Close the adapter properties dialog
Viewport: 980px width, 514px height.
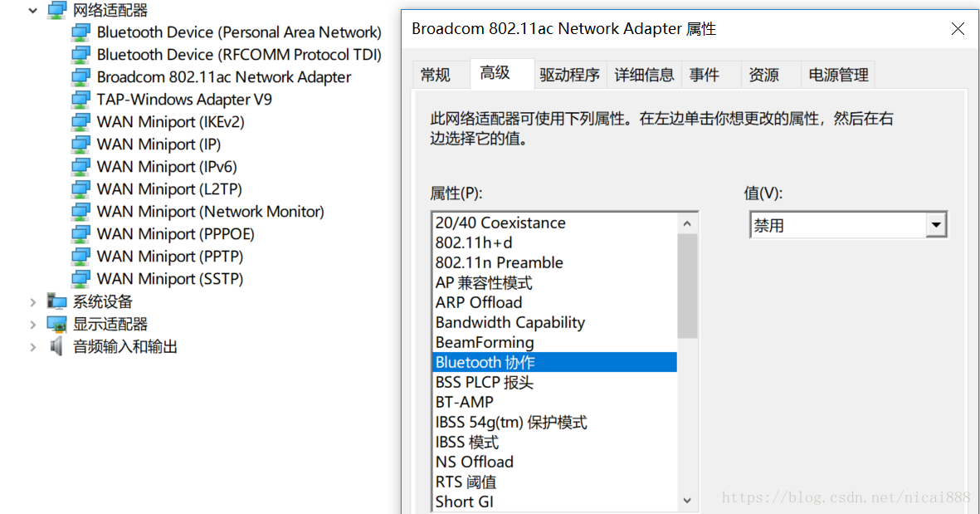pyautogui.click(x=958, y=29)
